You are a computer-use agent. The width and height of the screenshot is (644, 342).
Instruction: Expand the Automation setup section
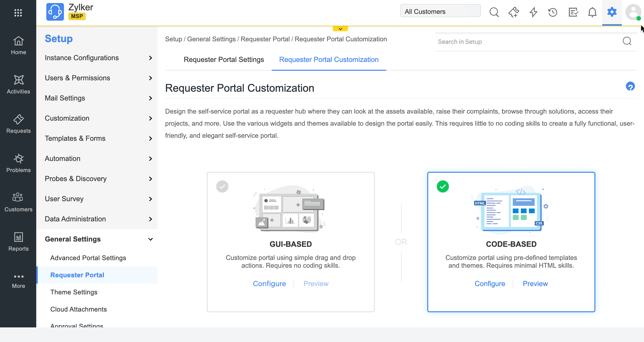point(150,158)
